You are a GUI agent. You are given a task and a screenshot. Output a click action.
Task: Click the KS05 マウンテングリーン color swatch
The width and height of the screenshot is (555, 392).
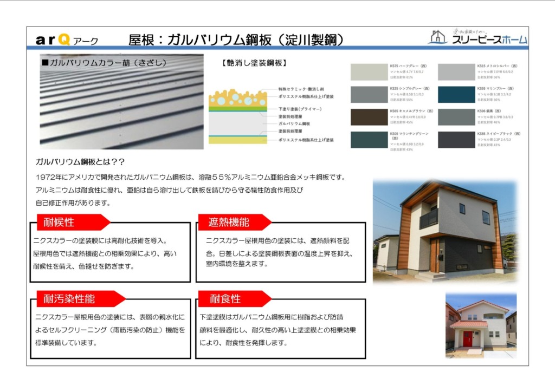[369, 140]
